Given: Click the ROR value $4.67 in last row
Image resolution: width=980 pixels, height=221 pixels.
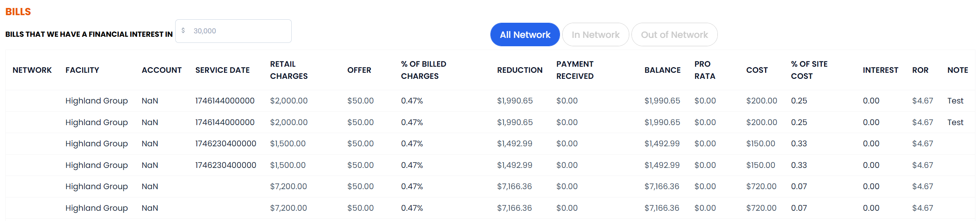Looking at the screenshot, I should pos(923,208).
